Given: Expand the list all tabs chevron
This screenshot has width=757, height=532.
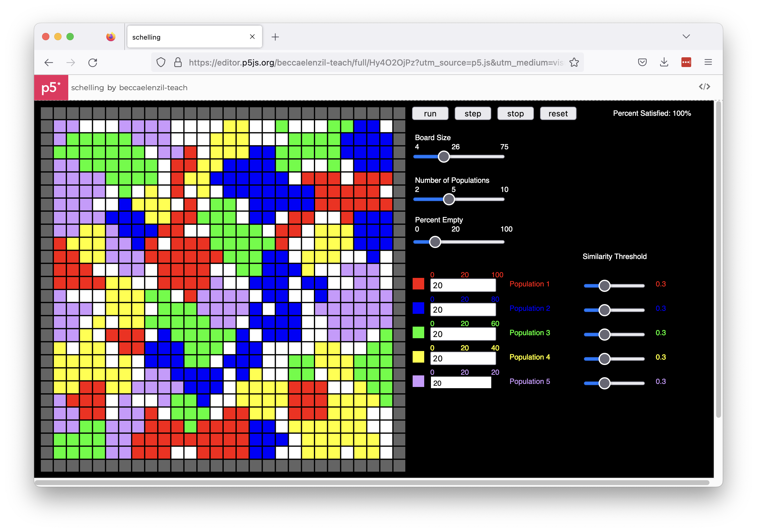Looking at the screenshot, I should tap(686, 36).
